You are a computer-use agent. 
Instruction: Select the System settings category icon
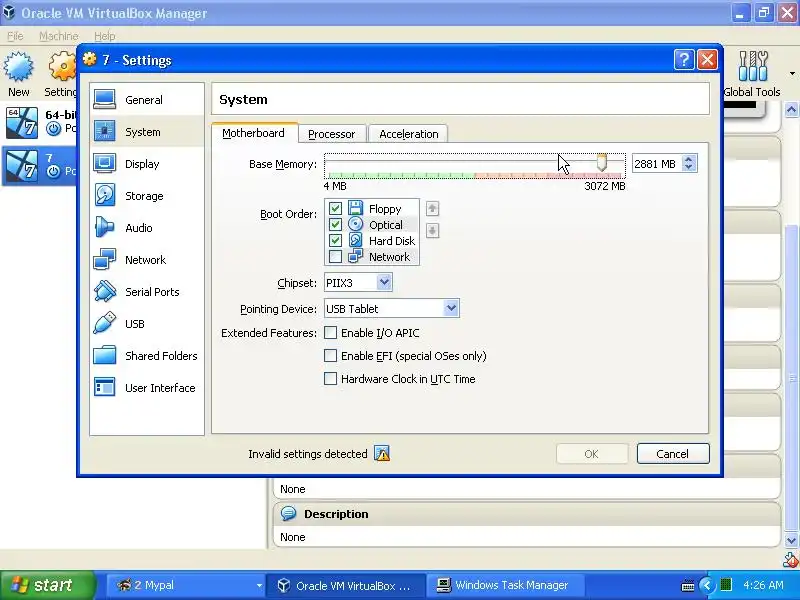click(x=105, y=132)
